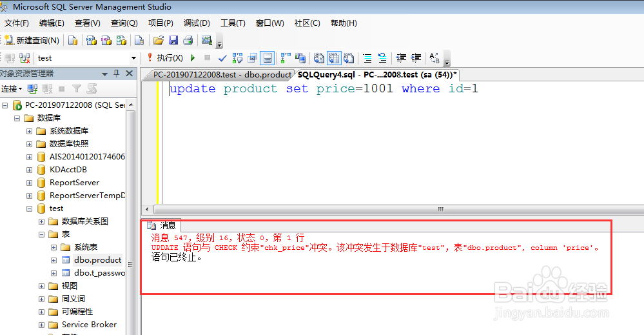Click the green Debug play arrow

click(193, 58)
